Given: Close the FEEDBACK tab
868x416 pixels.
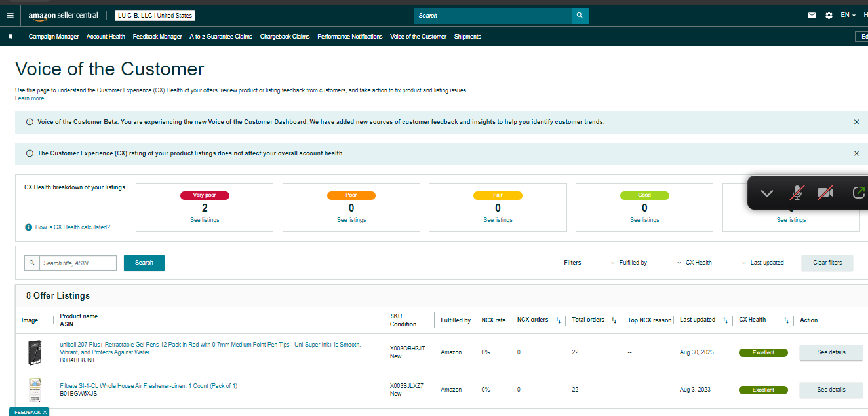Looking at the screenshot, I should click(45, 412).
